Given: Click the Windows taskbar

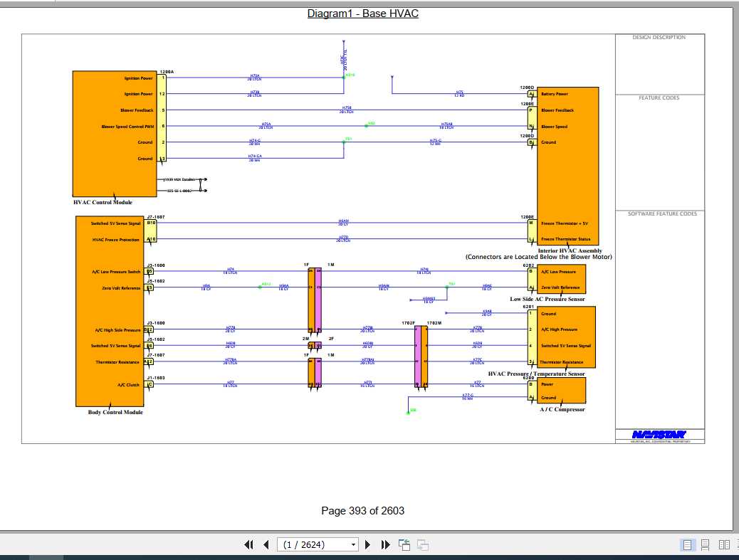Looking at the screenshot, I should coord(369,557).
